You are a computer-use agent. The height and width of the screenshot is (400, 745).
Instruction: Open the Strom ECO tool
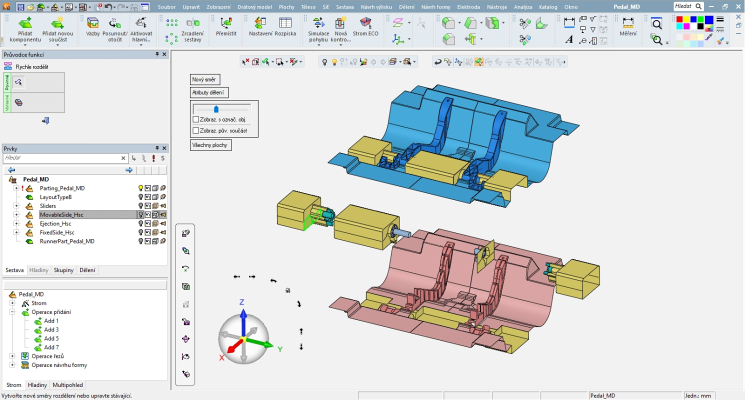click(x=367, y=24)
